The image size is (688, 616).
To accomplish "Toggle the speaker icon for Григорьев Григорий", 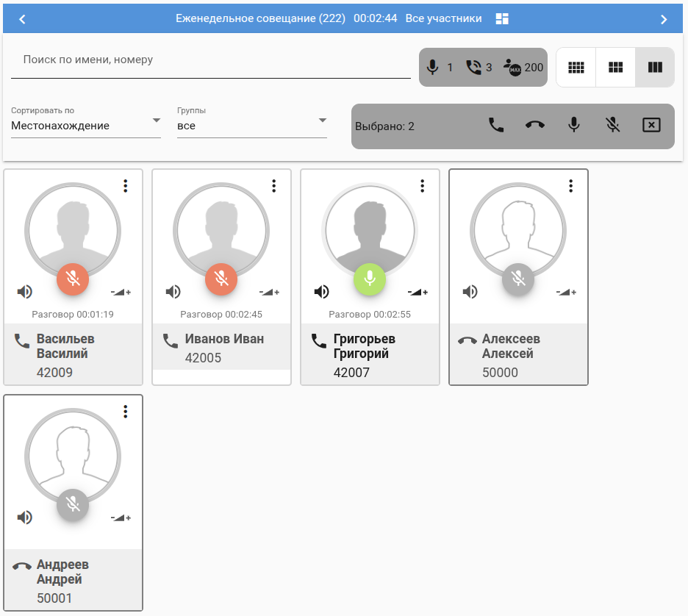I will pyautogui.click(x=321, y=291).
